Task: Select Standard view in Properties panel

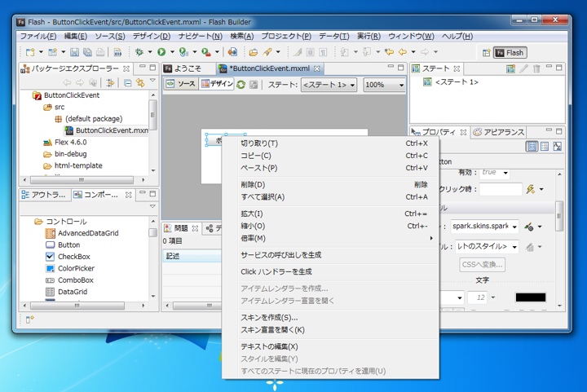Action: [x=532, y=146]
